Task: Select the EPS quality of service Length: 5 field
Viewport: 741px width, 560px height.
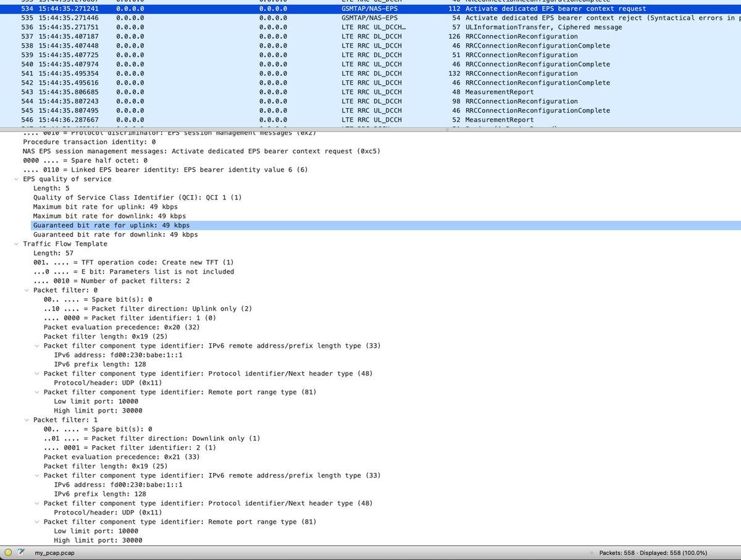Action: click(x=51, y=188)
